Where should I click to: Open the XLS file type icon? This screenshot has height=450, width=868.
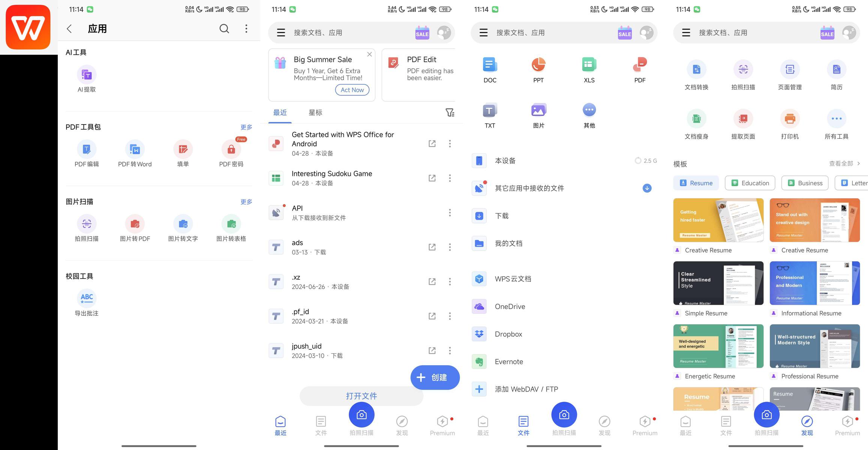coord(589,65)
